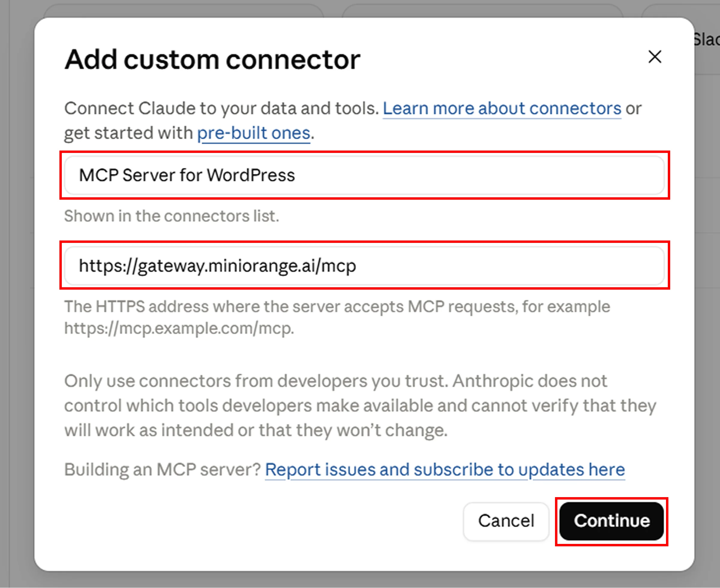Click the Add custom connector heading

212,59
